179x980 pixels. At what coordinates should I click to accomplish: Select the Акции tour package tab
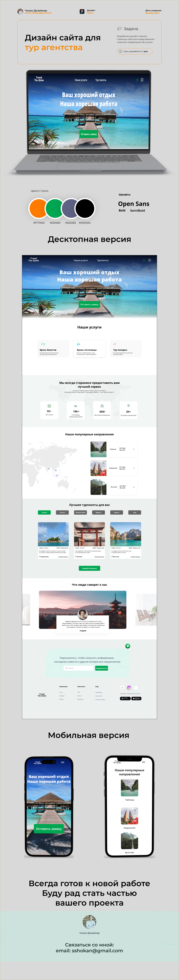[x=44, y=512]
